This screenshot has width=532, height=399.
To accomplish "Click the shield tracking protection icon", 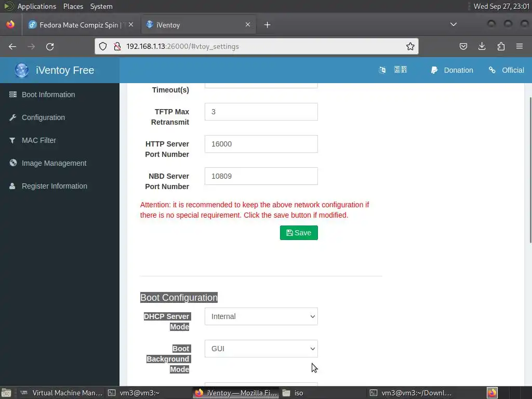I will pos(103,46).
